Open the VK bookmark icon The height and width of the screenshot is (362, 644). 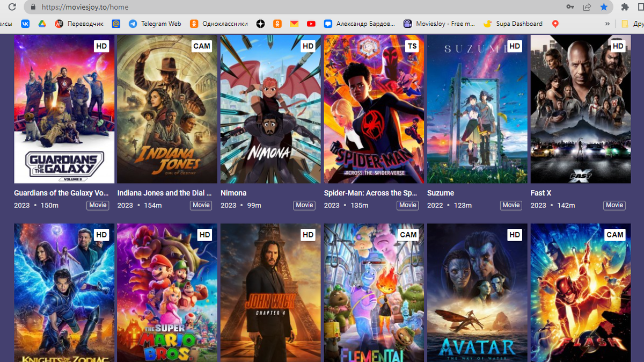(x=25, y=24)
